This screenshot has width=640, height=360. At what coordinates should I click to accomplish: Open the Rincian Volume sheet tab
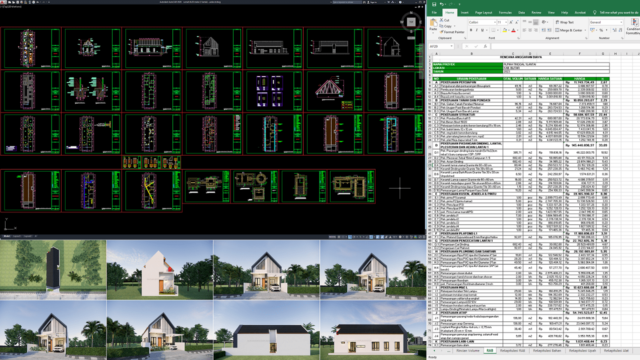click(468, 351)
